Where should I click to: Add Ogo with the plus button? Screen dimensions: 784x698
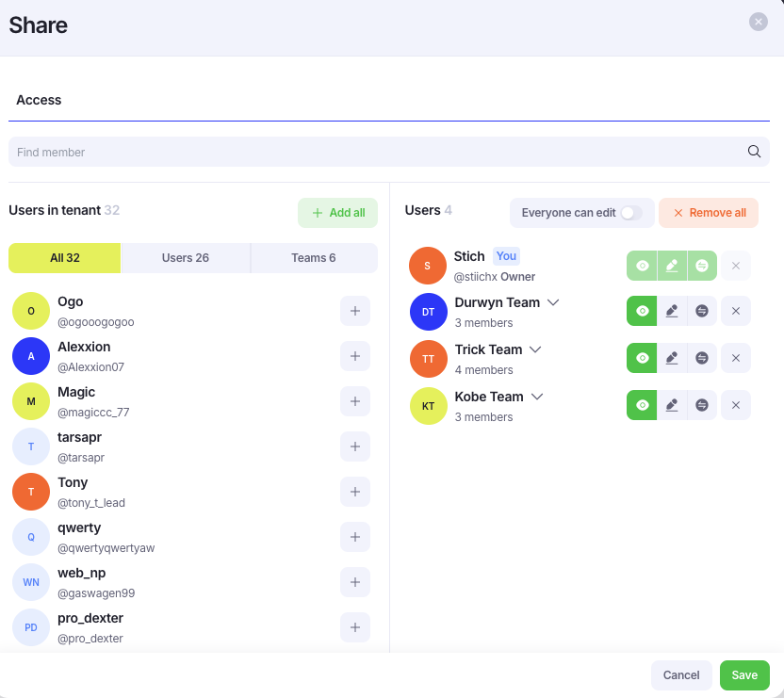tap(355, 311)
